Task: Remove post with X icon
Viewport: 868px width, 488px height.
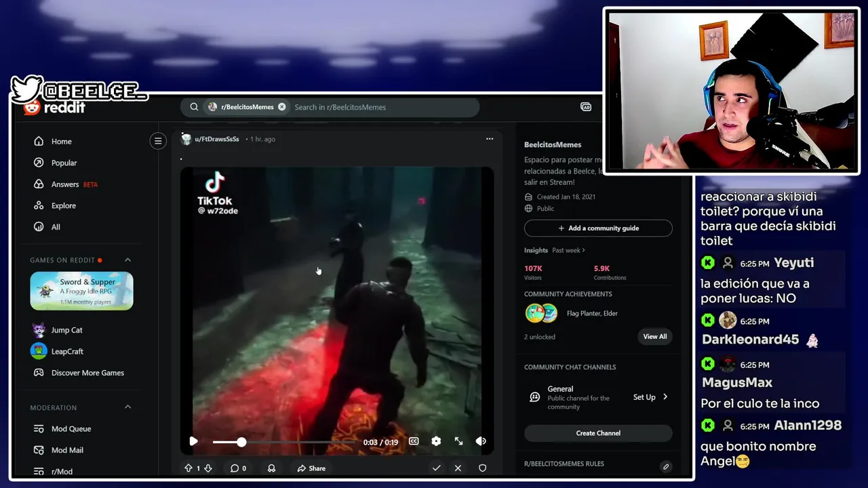Action: 458,468
